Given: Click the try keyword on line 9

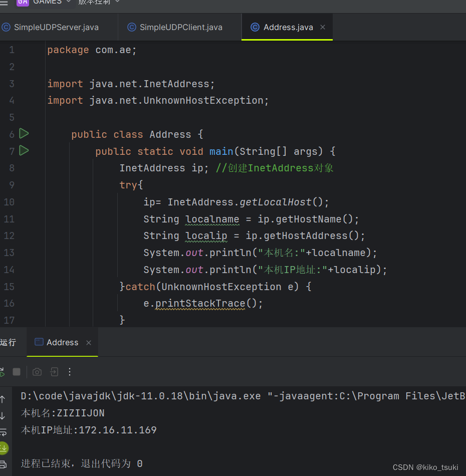Looking at the screenshot, I should 128,185.
